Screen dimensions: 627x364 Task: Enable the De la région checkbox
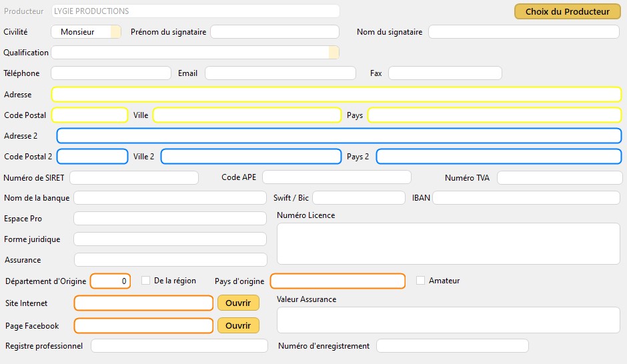(145, 281)
